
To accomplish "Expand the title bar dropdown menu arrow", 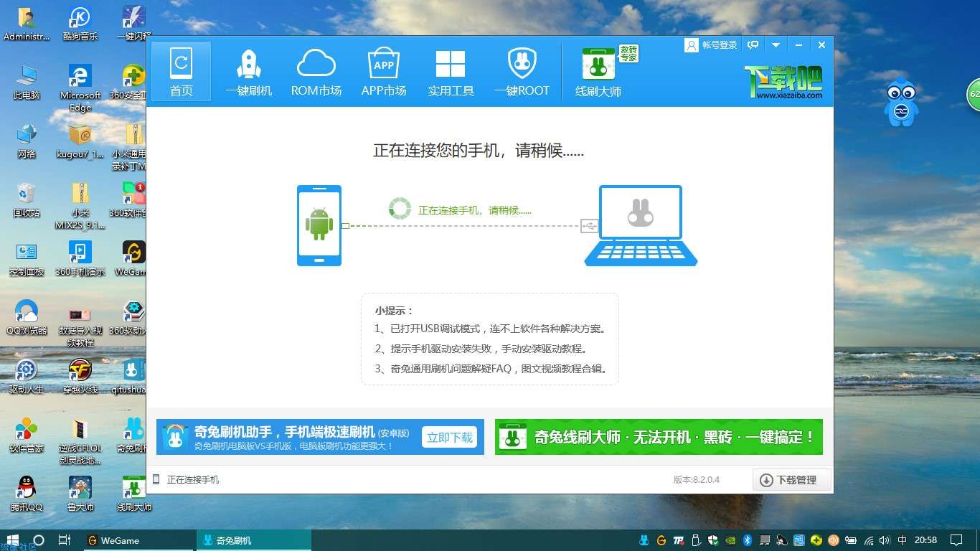I will click(x=776, y=44).
